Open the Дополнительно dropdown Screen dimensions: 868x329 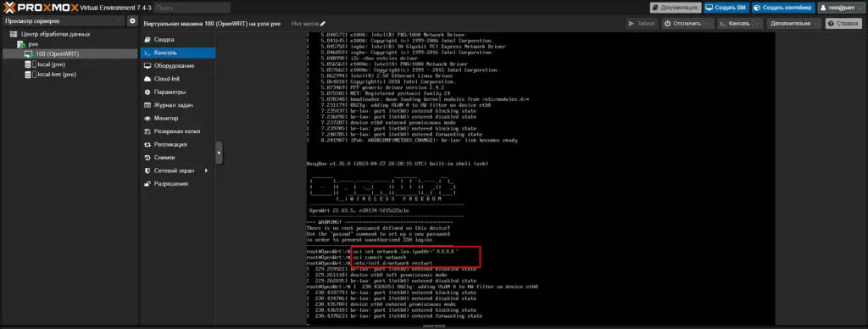click(794, 23)
